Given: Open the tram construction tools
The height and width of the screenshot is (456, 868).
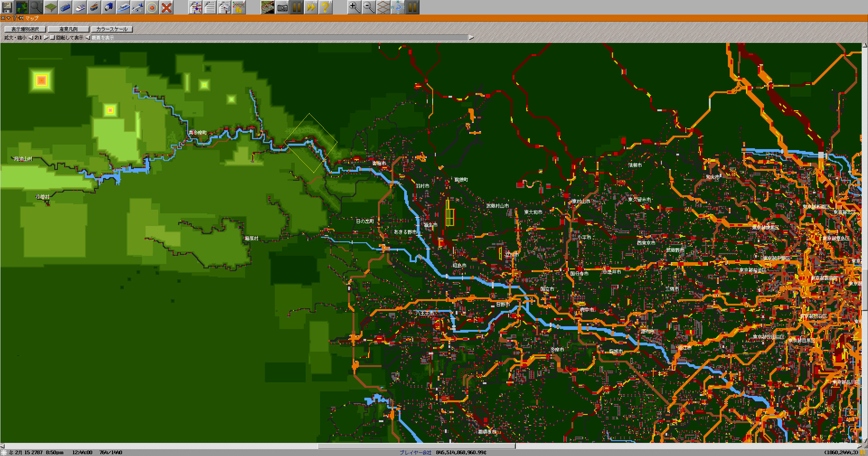Looking at the screenshot, I should pyautogui.click(x=94, y=7).
